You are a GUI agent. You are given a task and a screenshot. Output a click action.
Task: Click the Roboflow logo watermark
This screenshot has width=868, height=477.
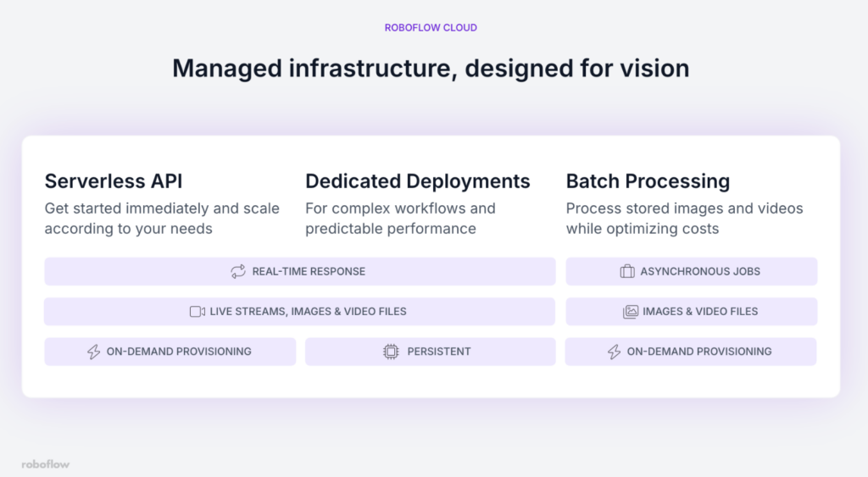[x=46, y=463]
